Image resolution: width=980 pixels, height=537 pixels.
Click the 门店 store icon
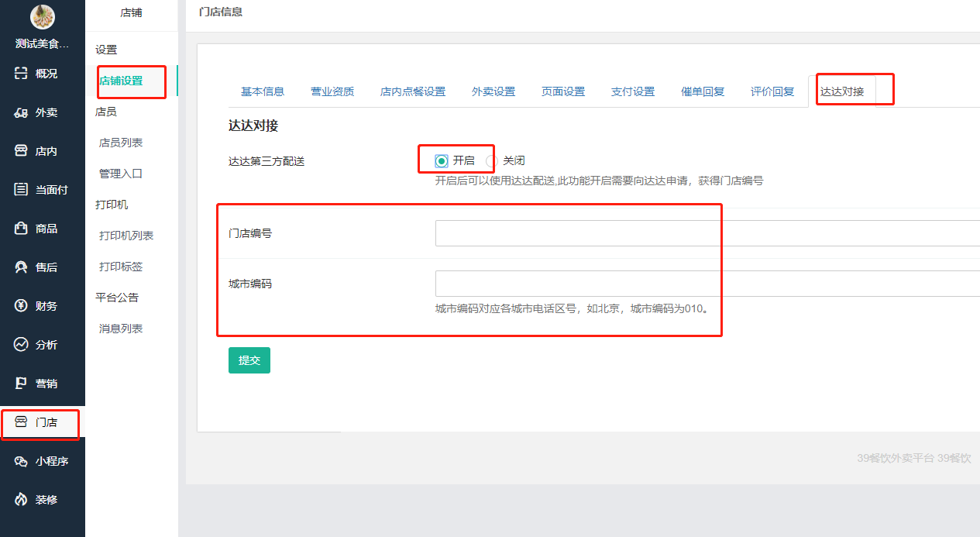pos(21,422)
